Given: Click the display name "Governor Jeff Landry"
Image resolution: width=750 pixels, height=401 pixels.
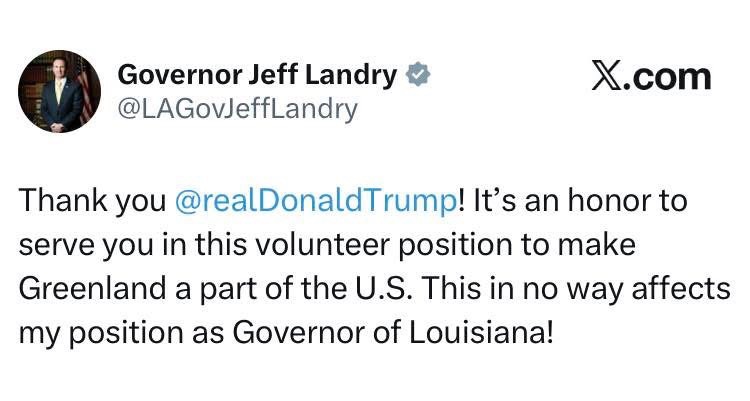Looking at the screenshot, I should point(258,74).
